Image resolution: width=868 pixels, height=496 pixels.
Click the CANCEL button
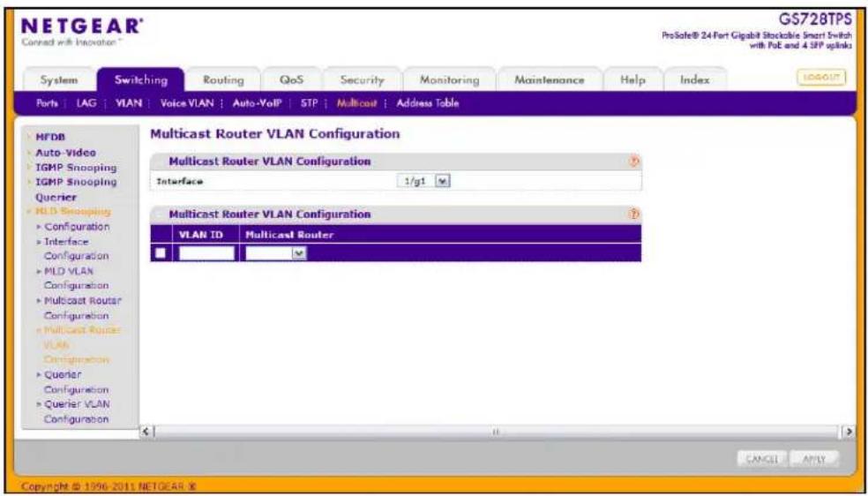tap(762, 459)
